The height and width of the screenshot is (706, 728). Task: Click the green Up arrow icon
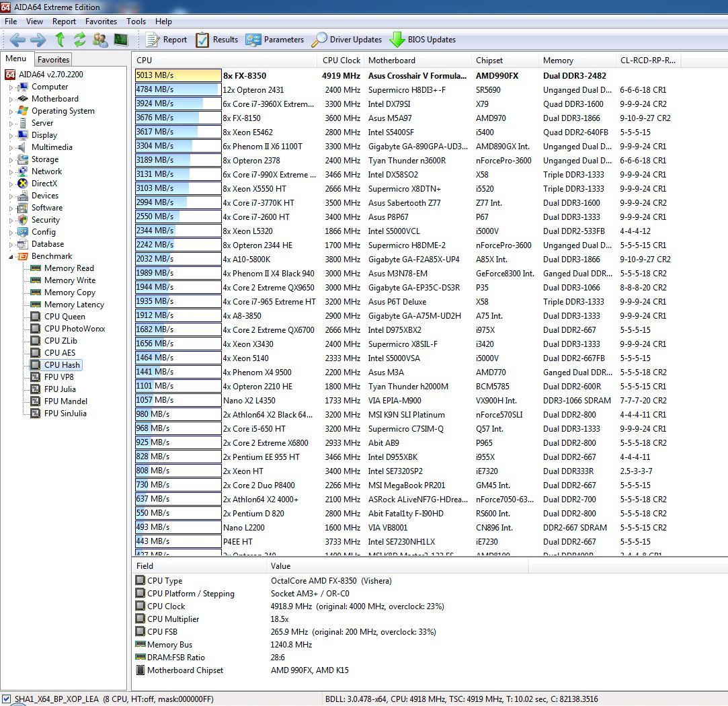pyautogui.click(x=60, y=40)
